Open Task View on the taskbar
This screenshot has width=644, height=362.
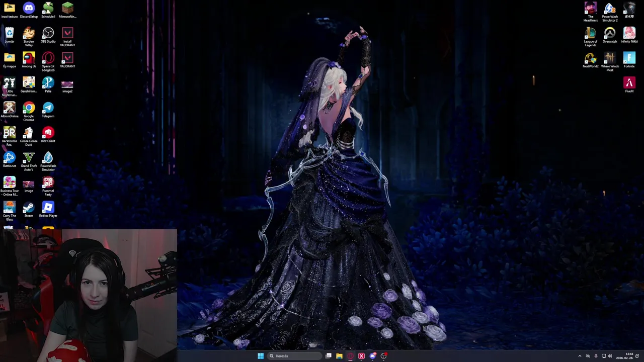pyautogui.click(x=329, y=356)
